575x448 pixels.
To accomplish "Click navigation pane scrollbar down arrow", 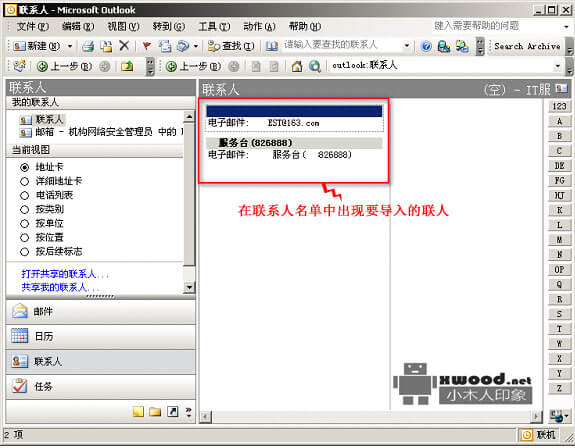I will point(189,287).
